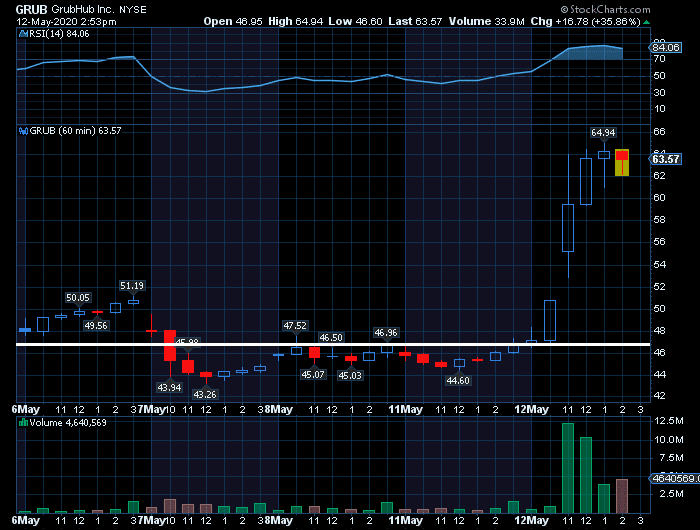The width and height of the screenshot is (700, 530).
Task: Click the last brown volume bar at 2pm on 12May
Action: click(x=622, y=496)
